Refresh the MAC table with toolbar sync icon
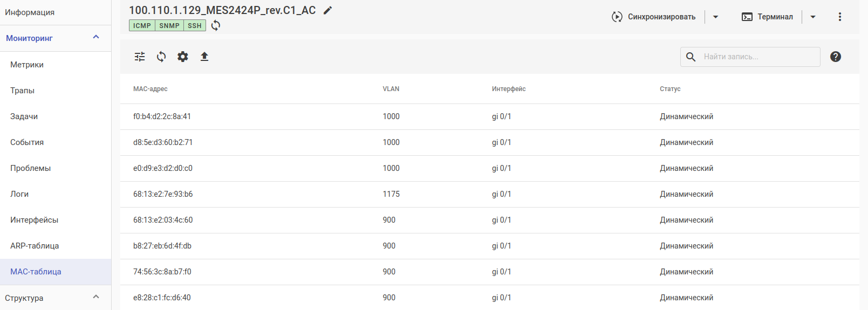The image size is (868, 310). point(161,57)
